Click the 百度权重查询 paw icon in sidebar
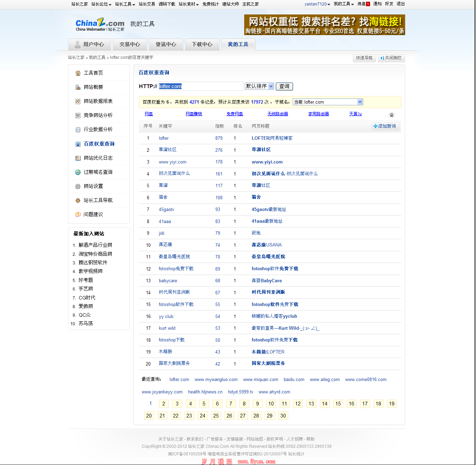This screenshot has width=476, height=465. click(78, 144)
